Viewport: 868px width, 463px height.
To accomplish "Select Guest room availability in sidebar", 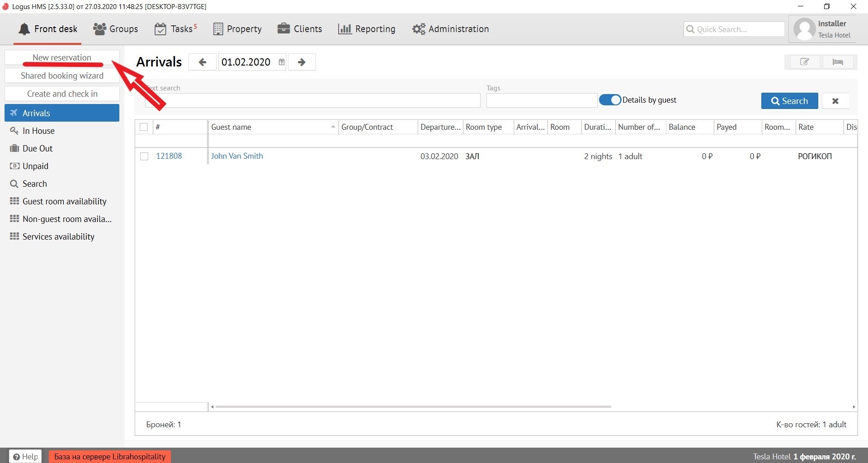I will (x=64, y=201).
